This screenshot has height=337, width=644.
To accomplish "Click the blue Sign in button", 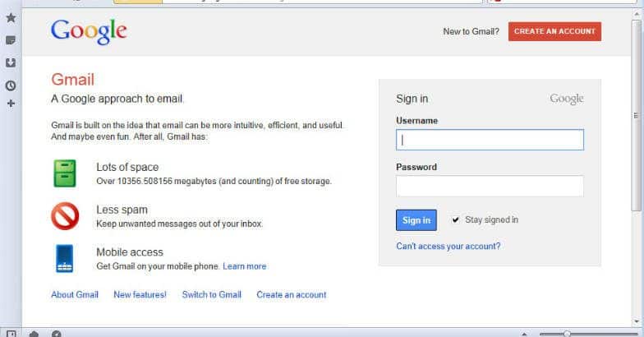I will 416,220.
